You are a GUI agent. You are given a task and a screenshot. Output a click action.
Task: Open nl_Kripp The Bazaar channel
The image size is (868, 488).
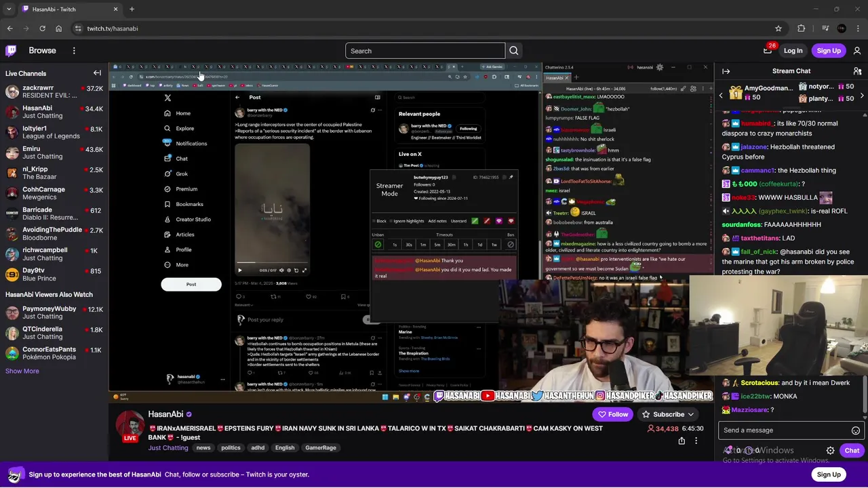tap(54, 173)
